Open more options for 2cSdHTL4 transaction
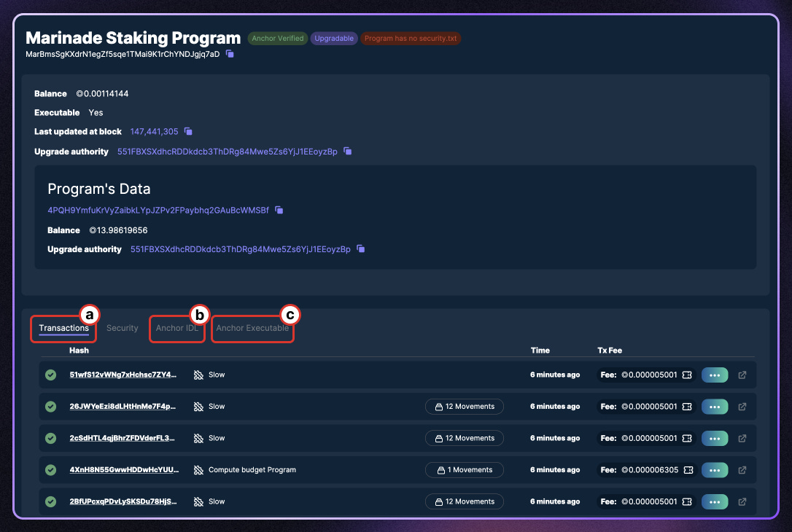The width and height of the screenshot is (792, 532). pyautogui.click(x=715, y=439)
